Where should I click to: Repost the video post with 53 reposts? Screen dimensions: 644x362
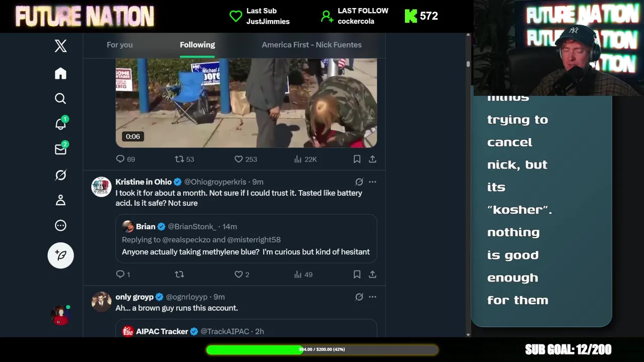click(184, 159)
